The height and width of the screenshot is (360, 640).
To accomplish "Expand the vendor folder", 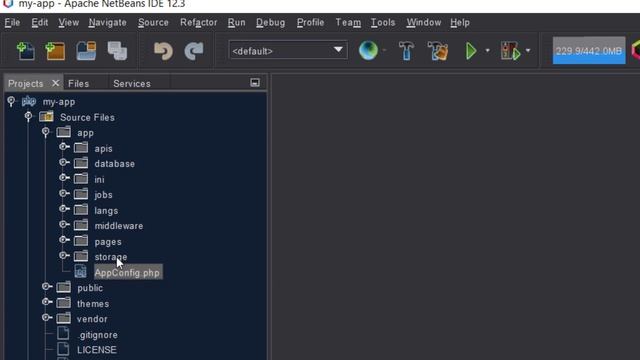I will (x=47, y=318).
